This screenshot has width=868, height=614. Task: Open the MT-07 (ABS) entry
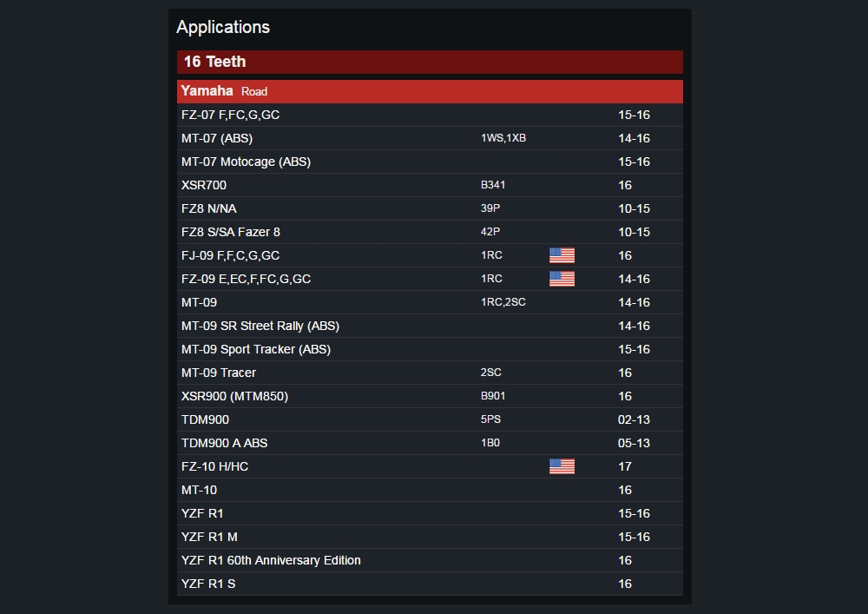click(217, 138)
